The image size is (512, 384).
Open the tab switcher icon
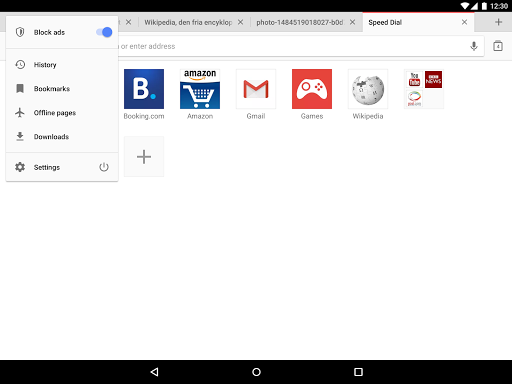(x=498, y=46)
